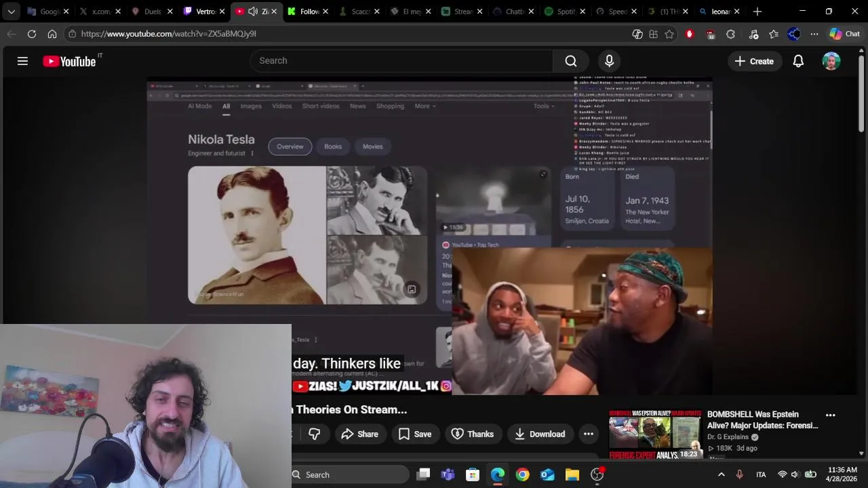Mute the YouTube tab audio speaker
This screenshot has width=868, height=488.
tap(253, 12)
